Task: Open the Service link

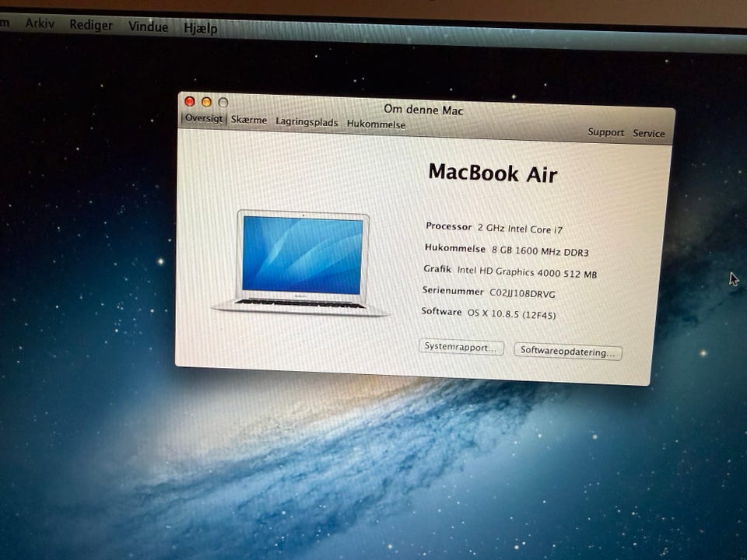Action: (x=648, y=133)
